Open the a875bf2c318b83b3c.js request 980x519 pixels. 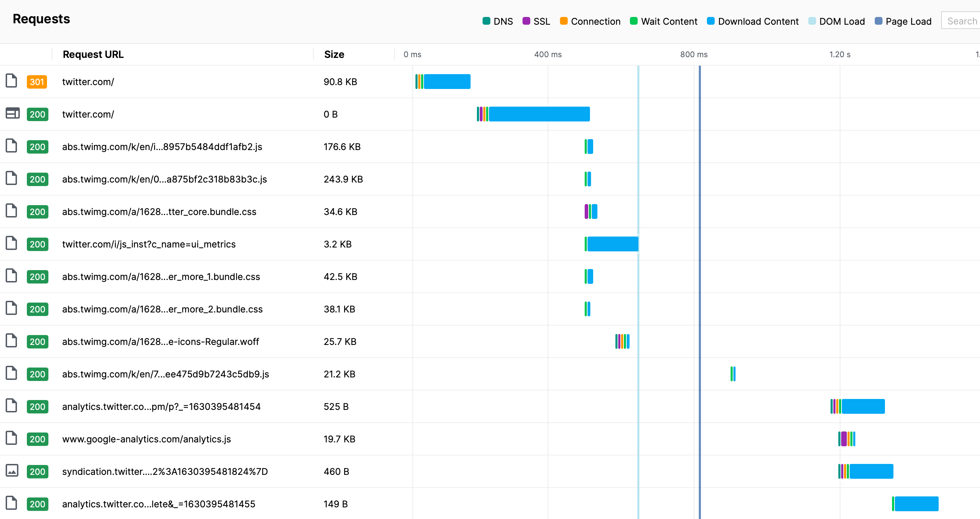pos(164,179)
